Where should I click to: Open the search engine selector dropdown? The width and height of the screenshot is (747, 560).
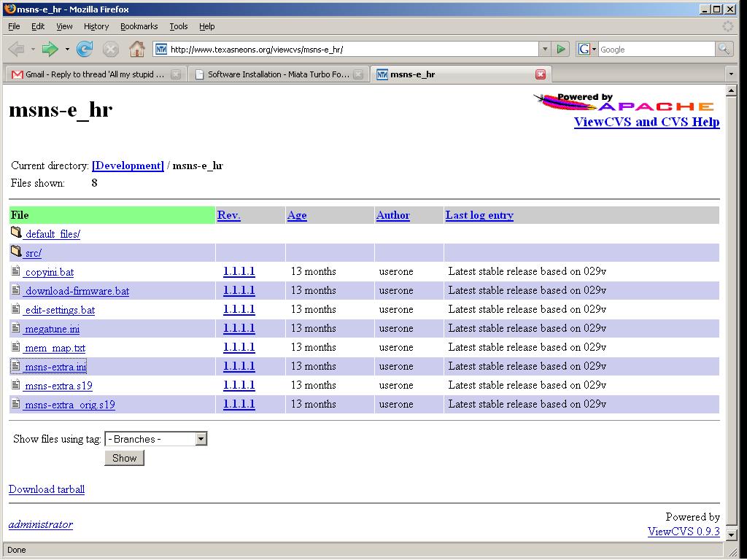[587, 49]
